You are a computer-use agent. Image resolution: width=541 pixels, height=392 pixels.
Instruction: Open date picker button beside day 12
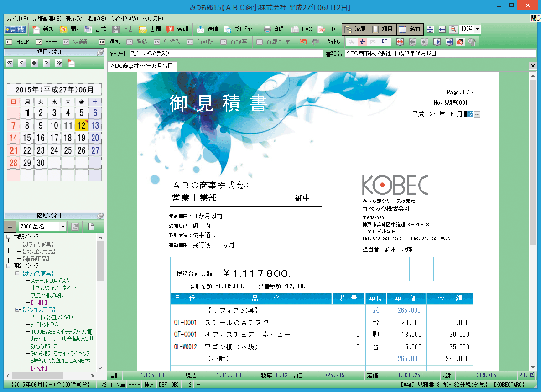pos(477,114)
